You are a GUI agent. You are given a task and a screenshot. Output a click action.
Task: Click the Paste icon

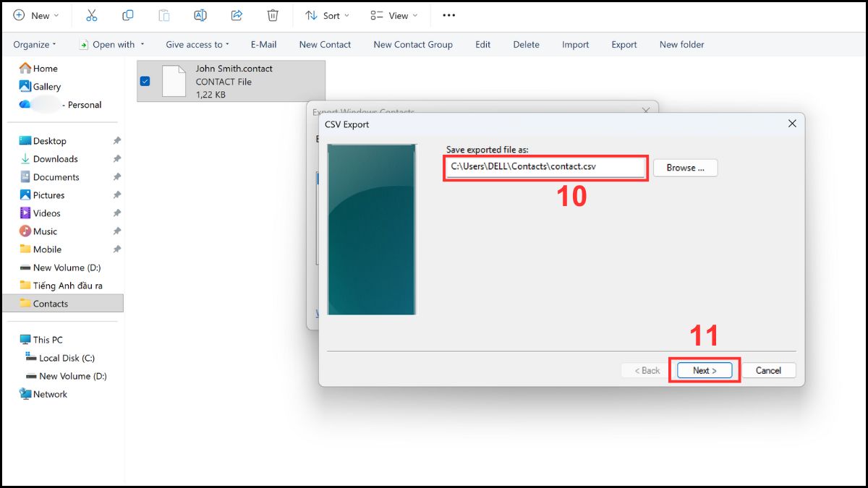click(x=164, y=14)
